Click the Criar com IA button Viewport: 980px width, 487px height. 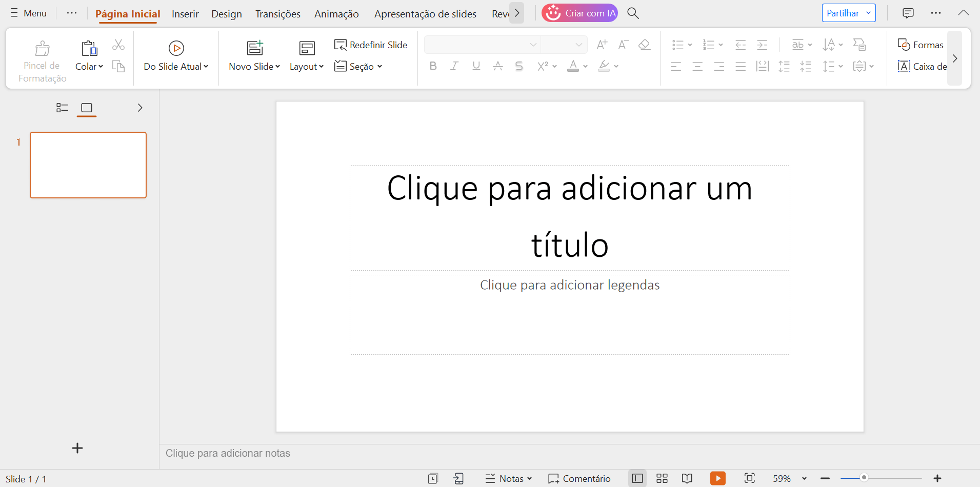pyautogui.click(x=579, y=13)
